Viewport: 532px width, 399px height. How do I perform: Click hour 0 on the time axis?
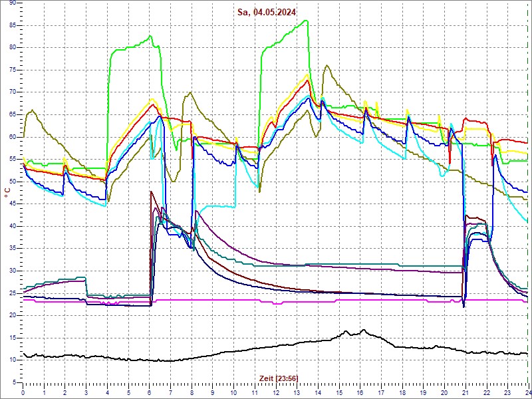click(x=23, y=392)
